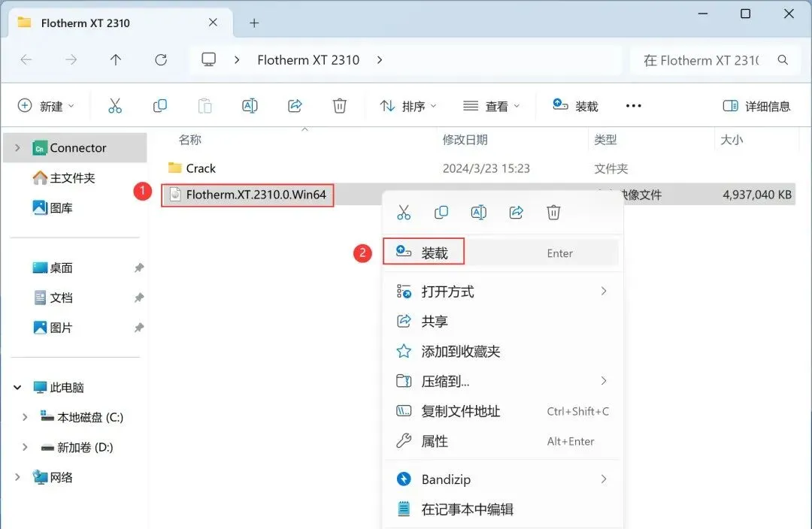812x529 pixels.
Task: Click the search magnifier icon
Action: pos(783,60)
